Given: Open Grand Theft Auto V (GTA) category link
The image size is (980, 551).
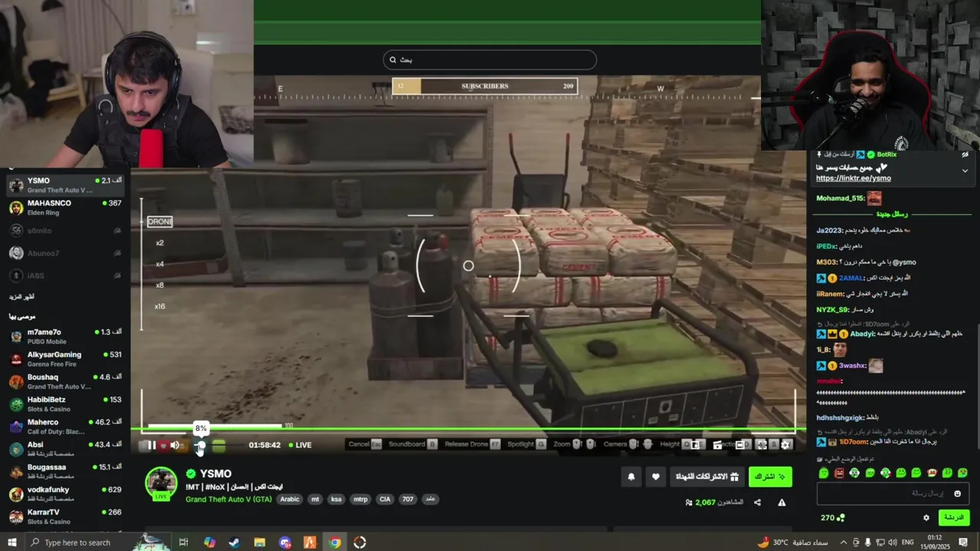Looking at the screenshot, I should click(x=228, y=500).
